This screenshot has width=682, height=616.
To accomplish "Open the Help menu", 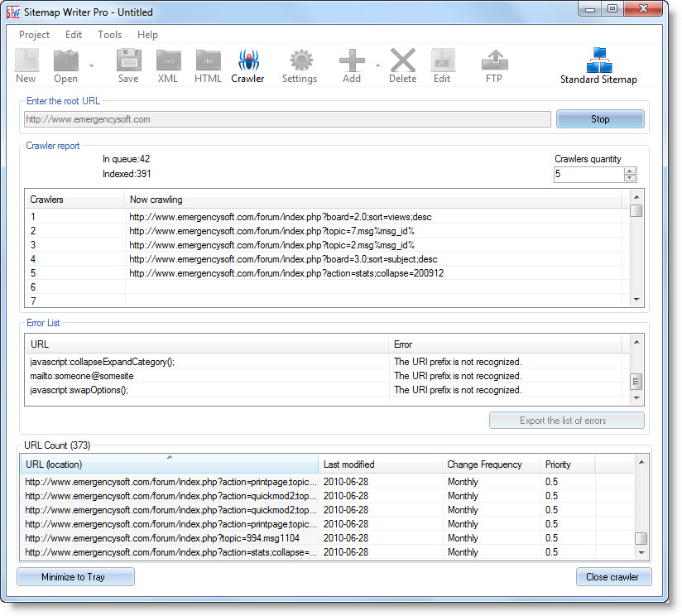I will tap(147, 35).
